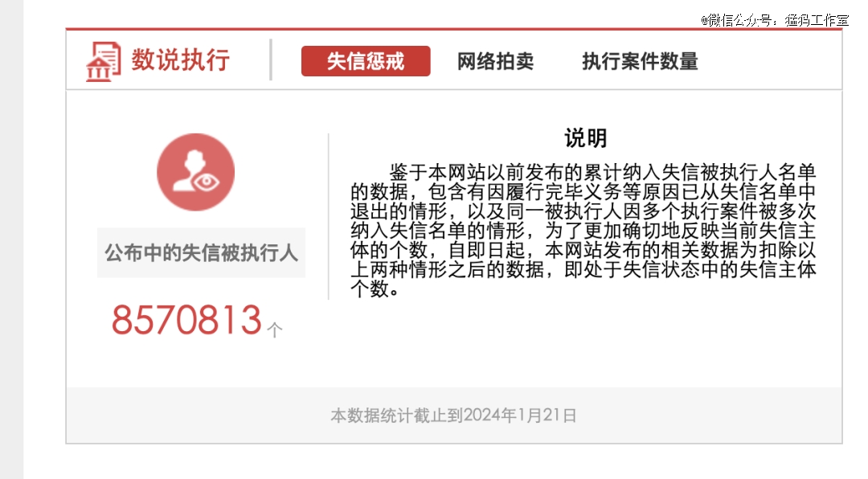Click the person silhouette in the red circle

tap(188, 170)
